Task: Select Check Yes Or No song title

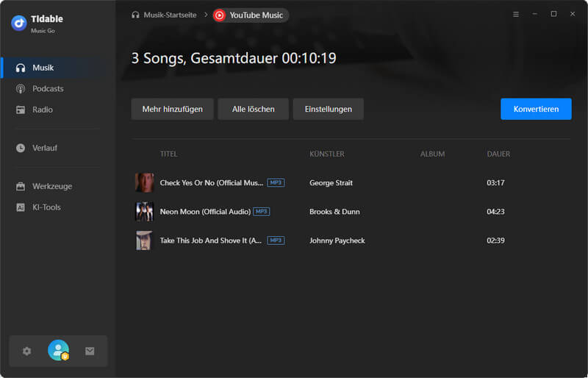Action: coord(212,183)
